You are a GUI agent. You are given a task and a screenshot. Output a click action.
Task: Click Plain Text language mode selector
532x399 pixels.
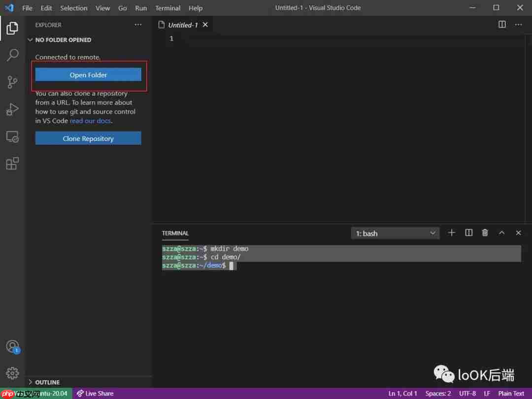(x=510, y=393)
